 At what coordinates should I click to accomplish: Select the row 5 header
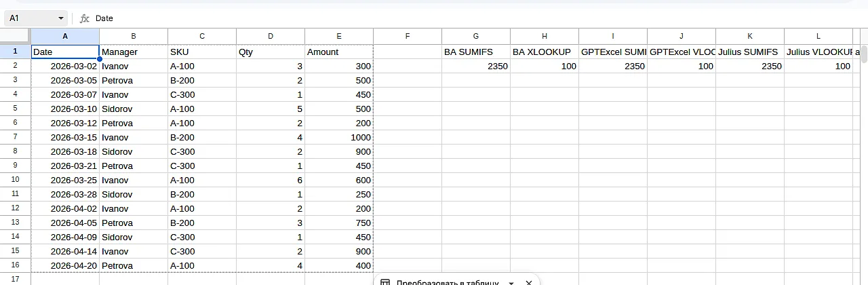pos(15,109)
